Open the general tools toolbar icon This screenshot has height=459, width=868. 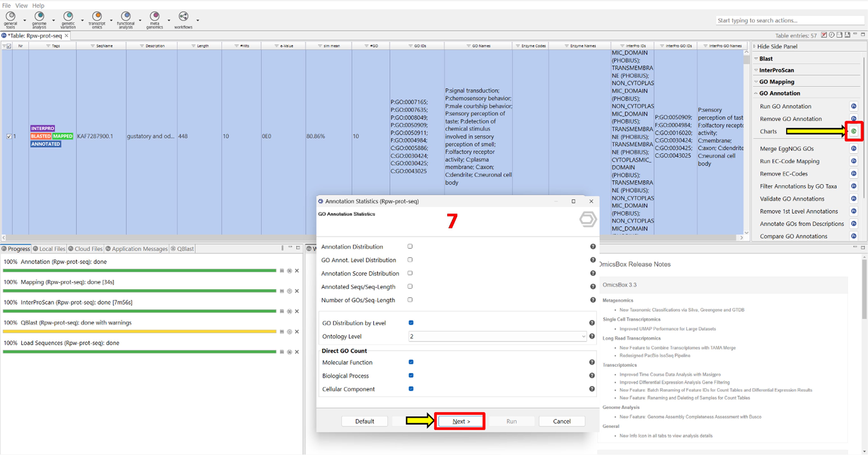[x=10, y=16]
